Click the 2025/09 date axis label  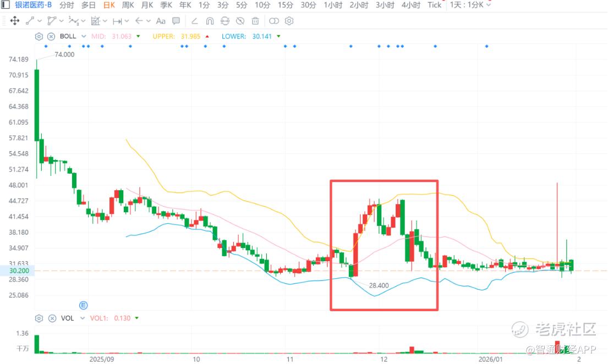point(102,360)
